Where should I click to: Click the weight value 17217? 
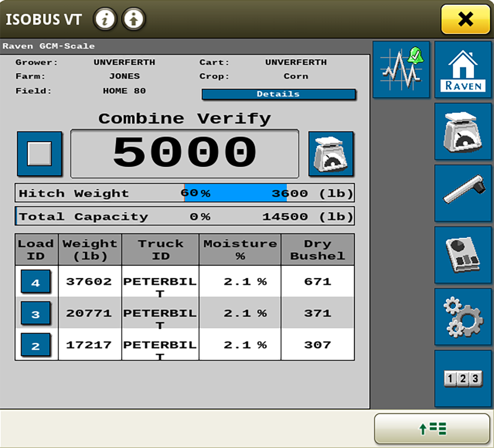pyautogui.click(x=89, y=345)
